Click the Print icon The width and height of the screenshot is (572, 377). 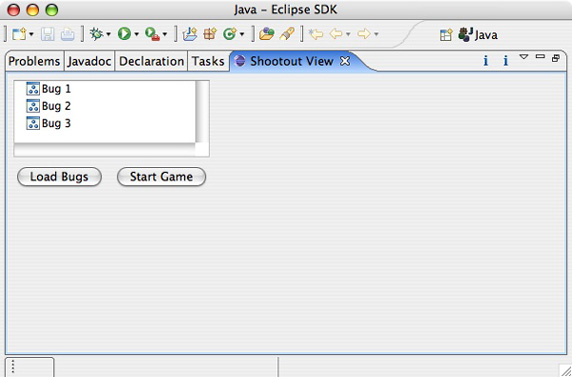[67, 34]
